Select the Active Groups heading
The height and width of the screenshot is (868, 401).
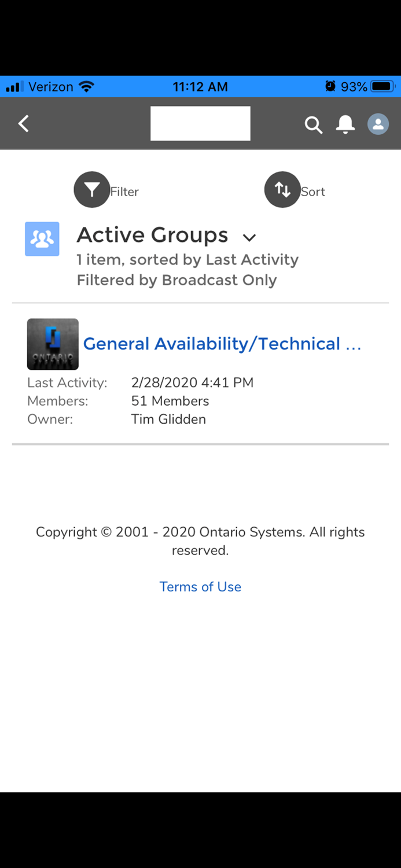[x=152, y=235]
